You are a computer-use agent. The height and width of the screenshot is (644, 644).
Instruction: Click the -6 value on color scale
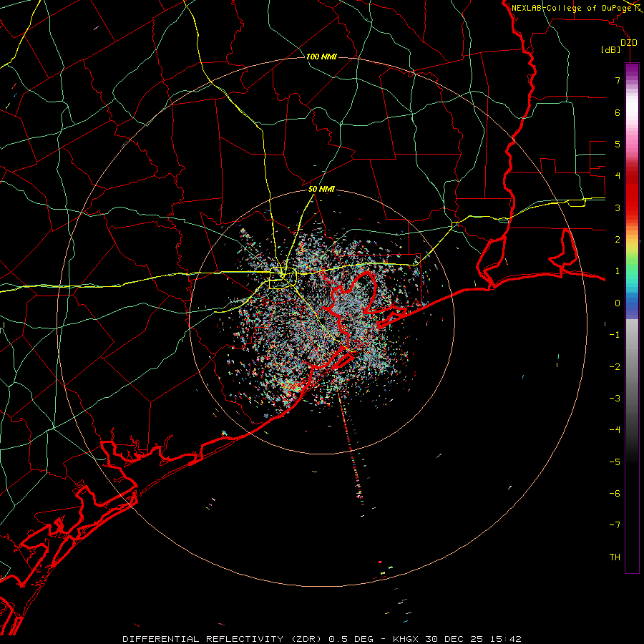(615, 494)
